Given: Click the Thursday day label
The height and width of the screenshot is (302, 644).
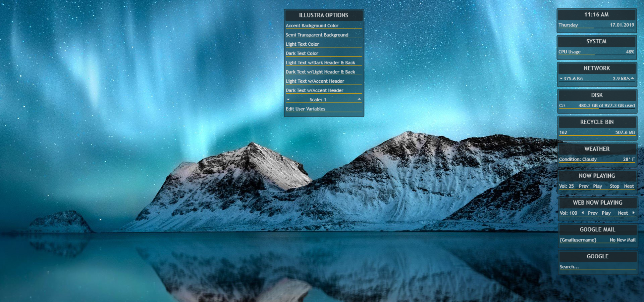Looking at the screenshot, I should (568, 25).
